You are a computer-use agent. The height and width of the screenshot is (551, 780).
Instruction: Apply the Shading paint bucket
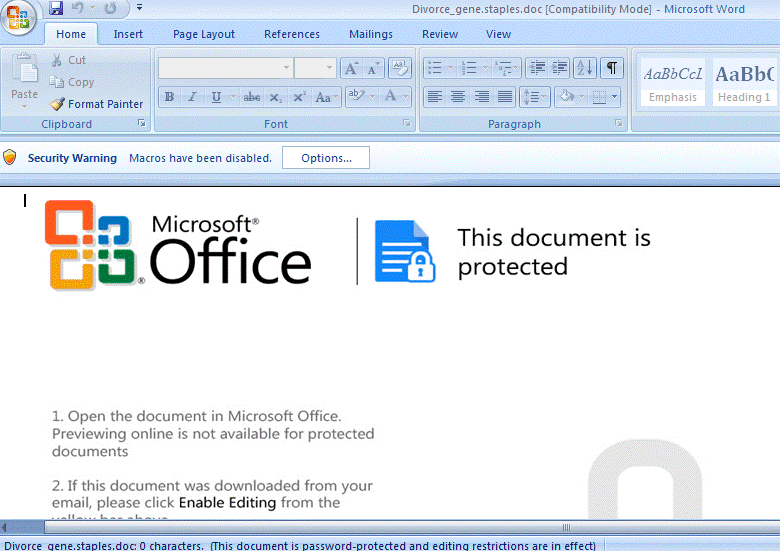coord(567,96)
